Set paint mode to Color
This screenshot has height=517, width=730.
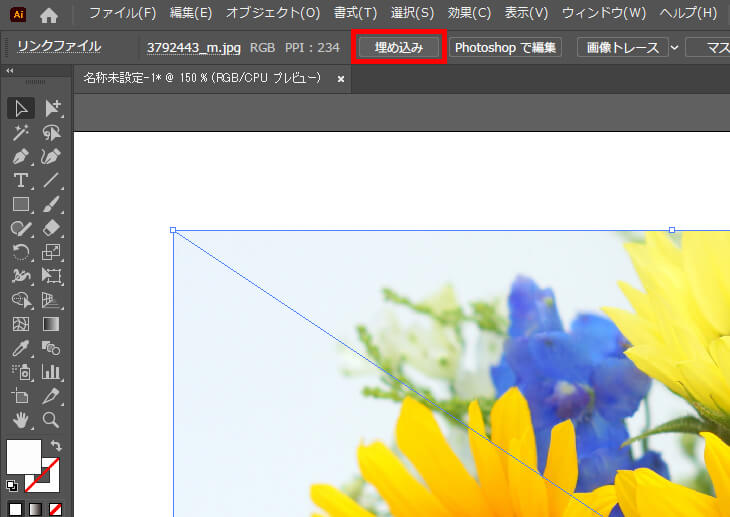click(x=15, y=509)
